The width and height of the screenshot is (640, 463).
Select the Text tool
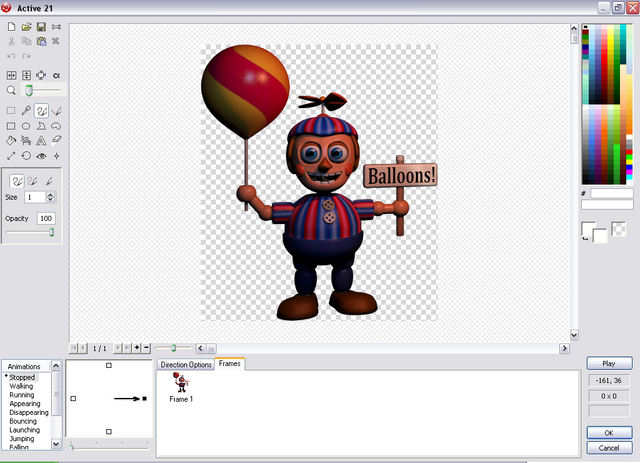[41, 141]
